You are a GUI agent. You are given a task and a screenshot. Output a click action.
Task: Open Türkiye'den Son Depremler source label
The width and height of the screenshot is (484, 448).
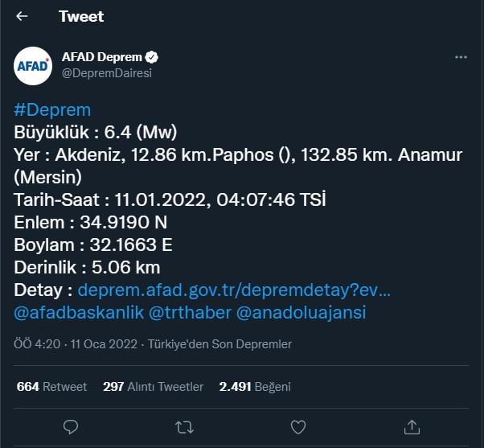coord(215,344)
